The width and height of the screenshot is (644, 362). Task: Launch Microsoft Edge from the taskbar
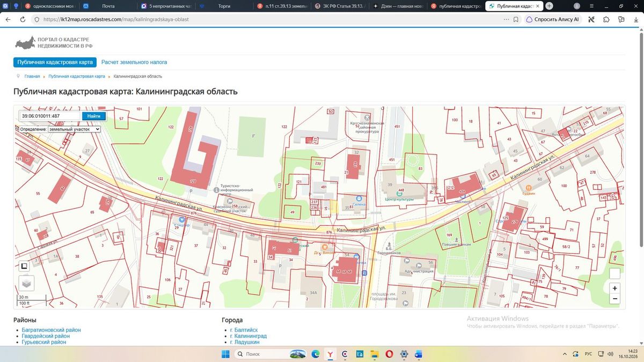click(x=316, y=354)
